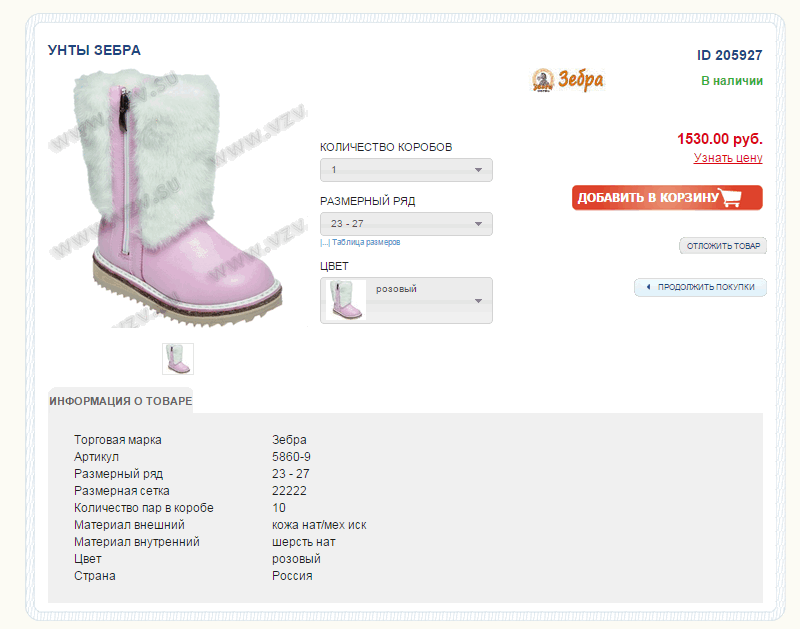Click the Зебра brand logo
Screen dimensions: 800x629
tap(568, 79)
